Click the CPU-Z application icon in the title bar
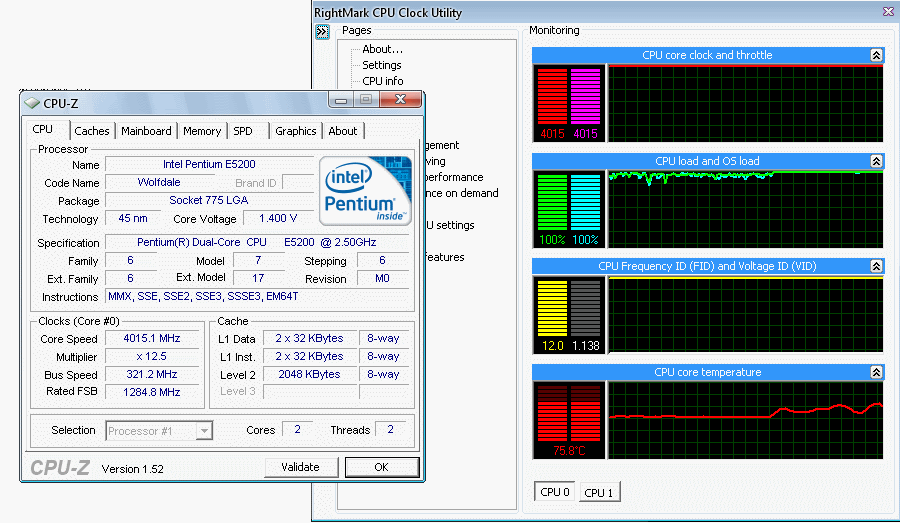The height and width of the screenshot is (523, 900). 32,103
